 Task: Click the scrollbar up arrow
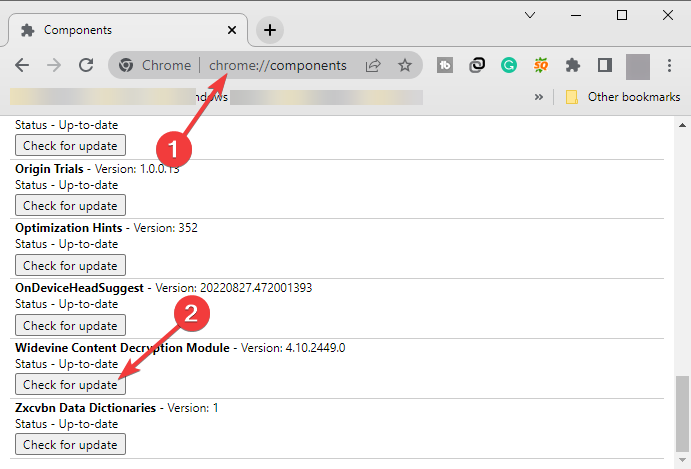[682, 126]
